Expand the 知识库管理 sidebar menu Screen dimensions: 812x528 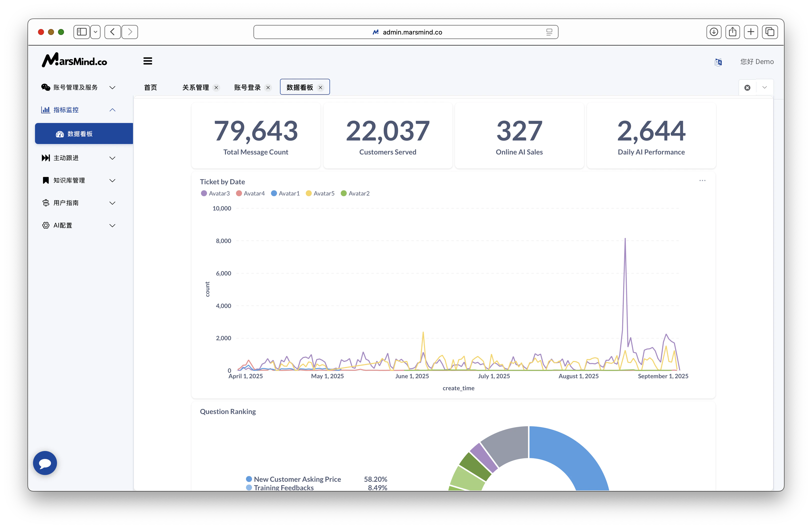78,180
